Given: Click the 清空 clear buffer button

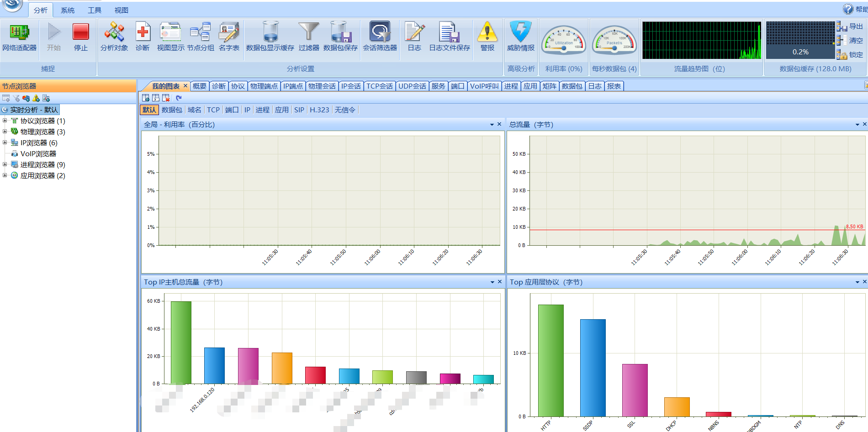Looking at the screenshot, I should [x=850, y=41].
